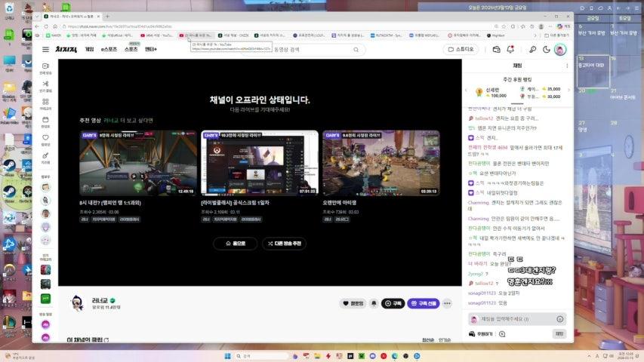Open the green category thumbnail in sidebar
Screen dimensions: 644x362
45,299
